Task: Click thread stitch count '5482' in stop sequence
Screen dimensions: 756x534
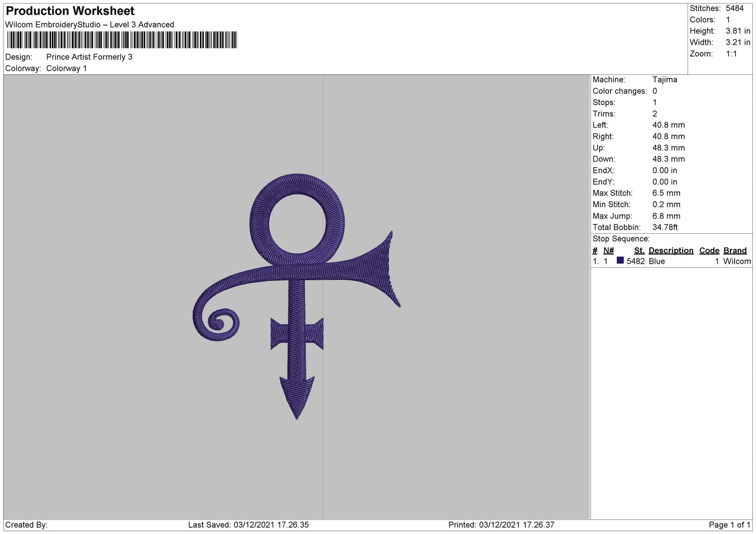Action: pos(636,262)
